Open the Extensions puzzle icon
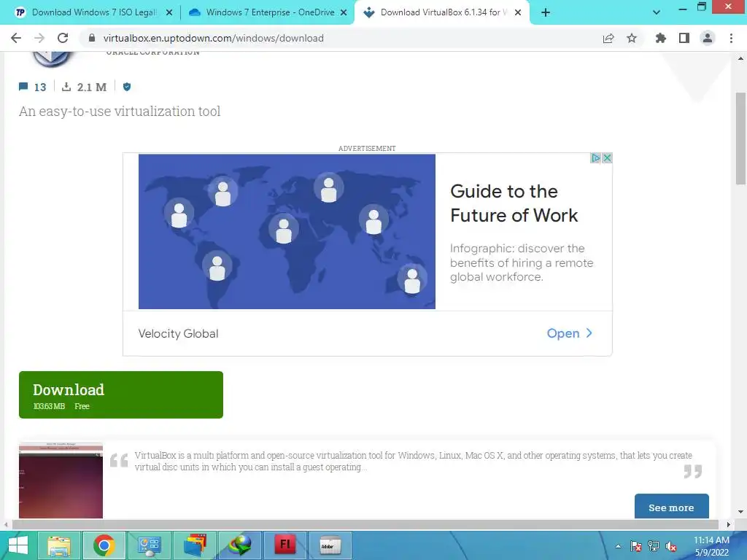747x560 pixels. pyautogui.click(x=661, y=38)
